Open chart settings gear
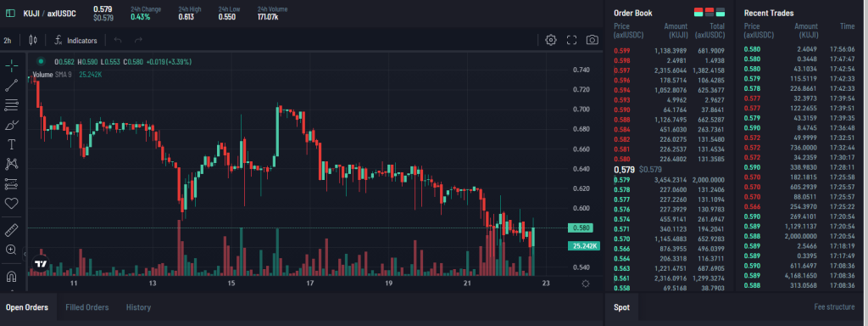Screen dimensions: 868x326 [x=551, y=40]
